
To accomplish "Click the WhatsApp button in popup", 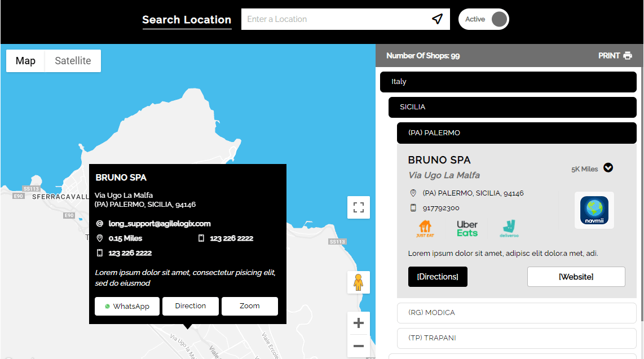I will coord(127,306).
